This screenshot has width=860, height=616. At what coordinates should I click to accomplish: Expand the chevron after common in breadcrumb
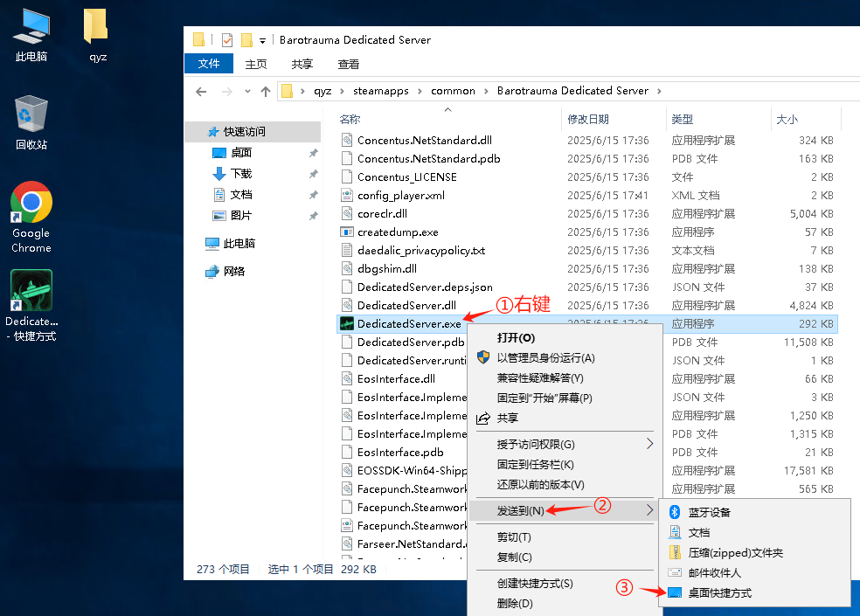486,91
